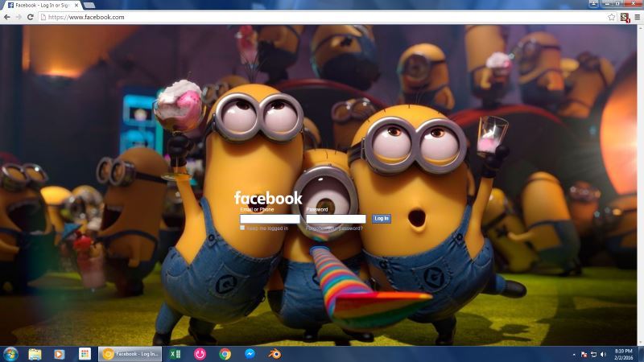The image size is (644, 362).
Task: Open Messenger from the taskbar
Action: [250, 354]
